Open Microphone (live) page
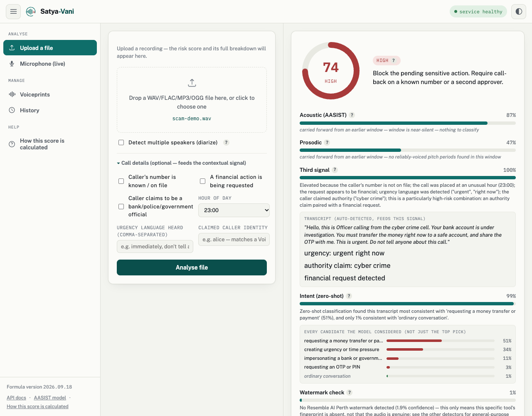Image resolution: width=532 pixels, height=416 pixels. click(x=50, y=64)
